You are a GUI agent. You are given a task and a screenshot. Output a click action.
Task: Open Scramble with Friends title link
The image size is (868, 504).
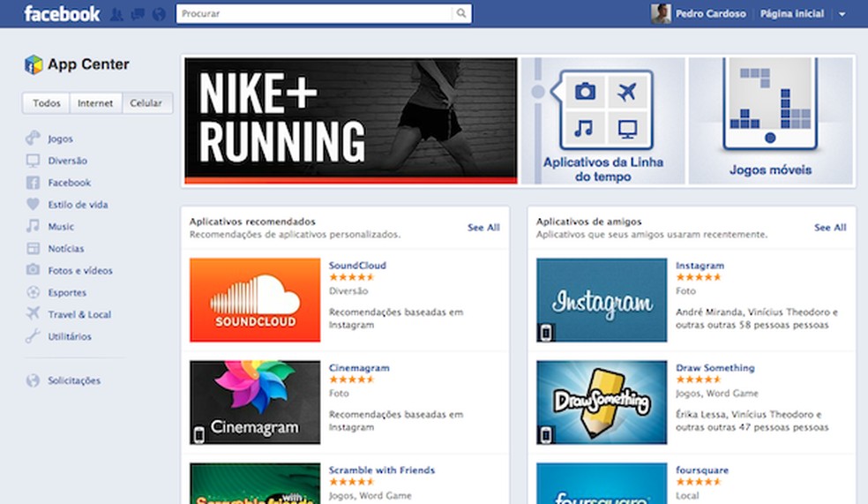pos(382,470)
